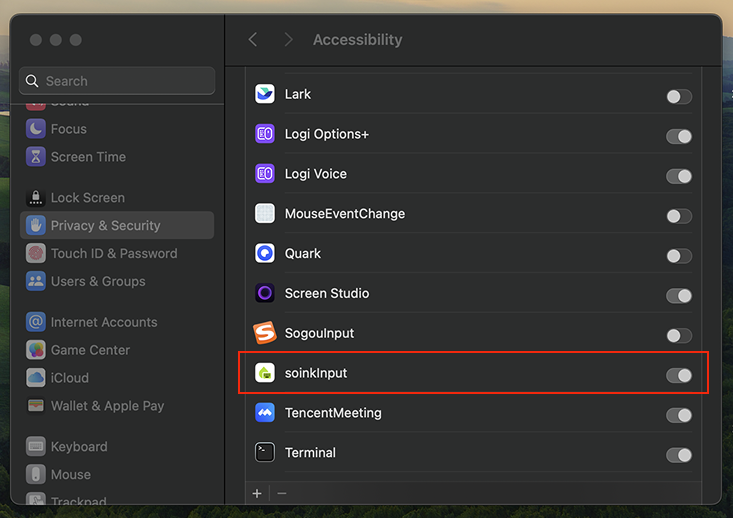733x518 pixels.
Task: Click the magnifying glass search icon
Action: point(32,81)
